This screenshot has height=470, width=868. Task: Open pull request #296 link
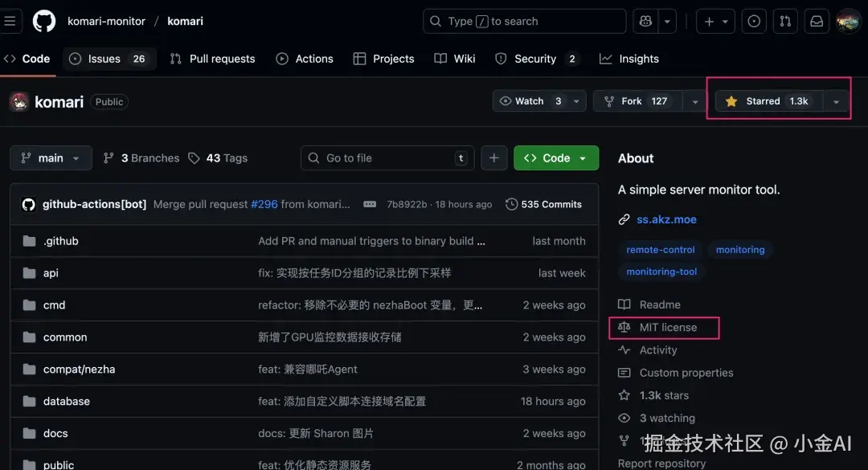pyautogui.click(x=264, y=204)
